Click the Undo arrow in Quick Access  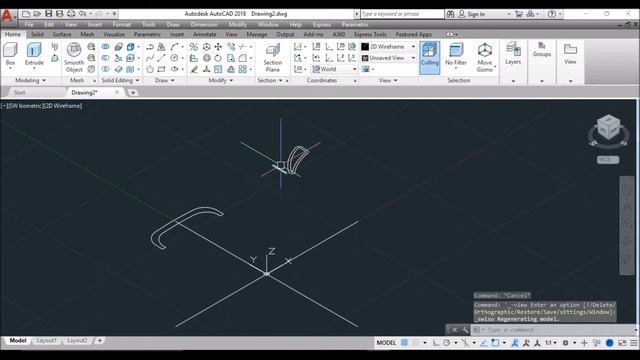pyautogui.click(x=83, y=14)
